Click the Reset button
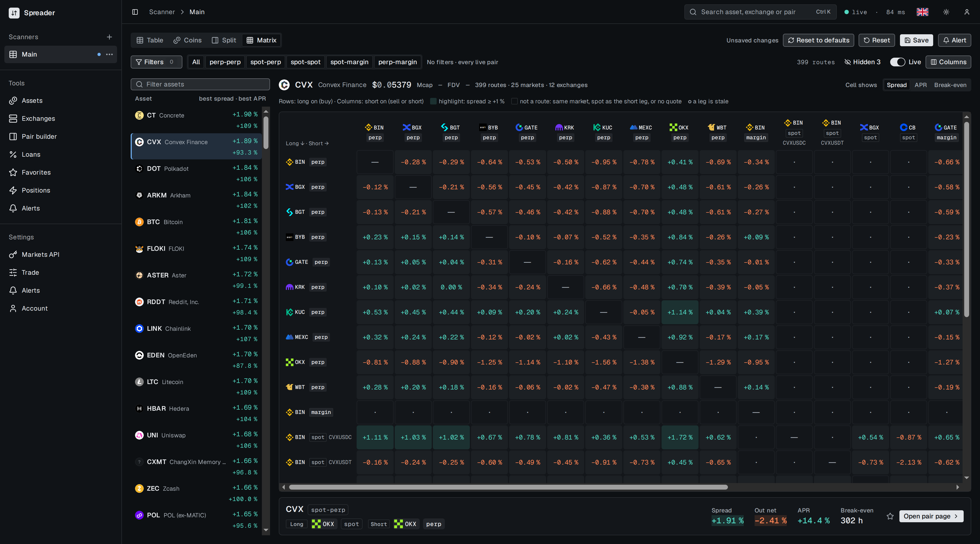This screenshot has height=544, width=980. (x=877, y=40)
